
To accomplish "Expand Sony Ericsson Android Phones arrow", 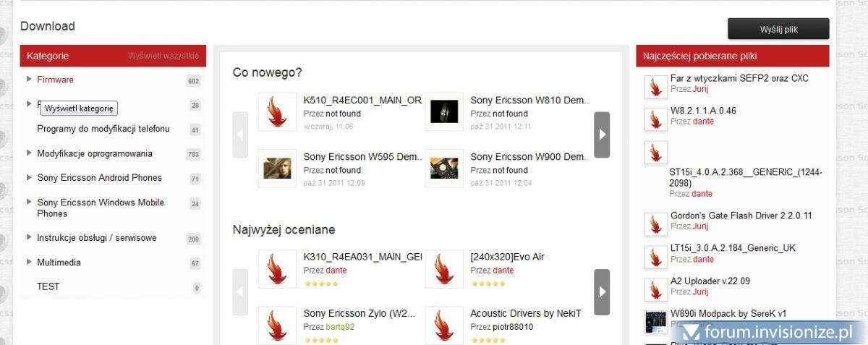I will (29, 177).
